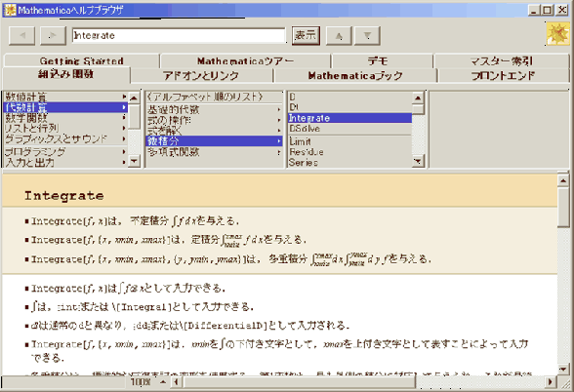Open the マスター索引 tab
This screenshot has height=392, width=574.
[x=501, y=60]
